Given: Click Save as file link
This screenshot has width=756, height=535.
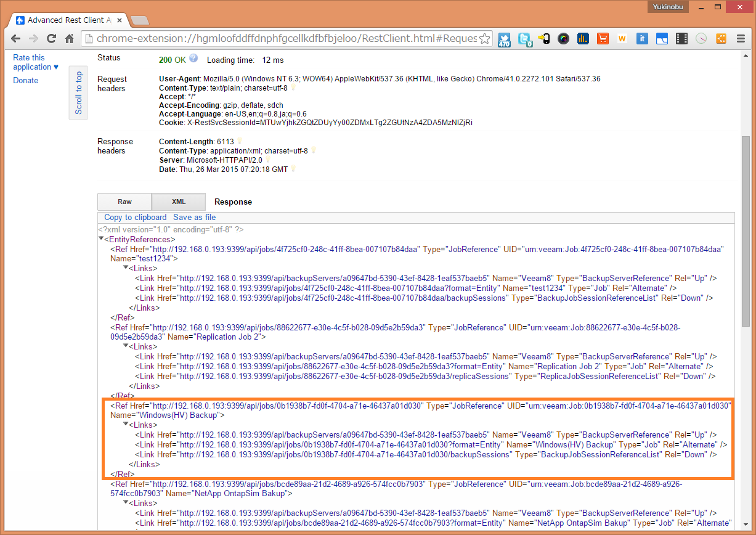Looking at the screenshot, I should (195, 217).
